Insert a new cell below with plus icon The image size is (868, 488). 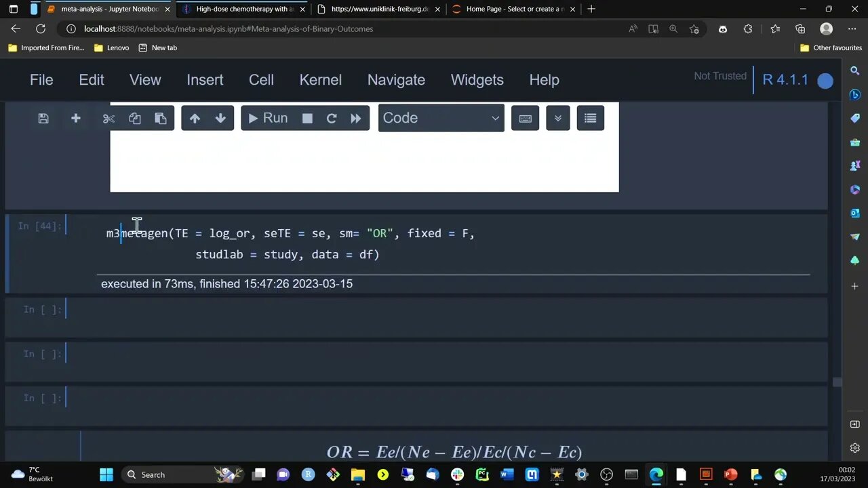(76, 118)
